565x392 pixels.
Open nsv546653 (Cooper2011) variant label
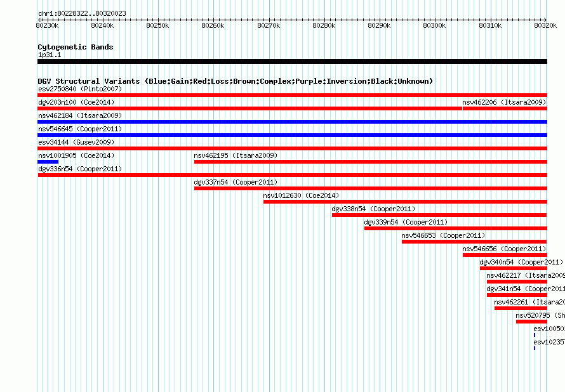coord(443,235)
